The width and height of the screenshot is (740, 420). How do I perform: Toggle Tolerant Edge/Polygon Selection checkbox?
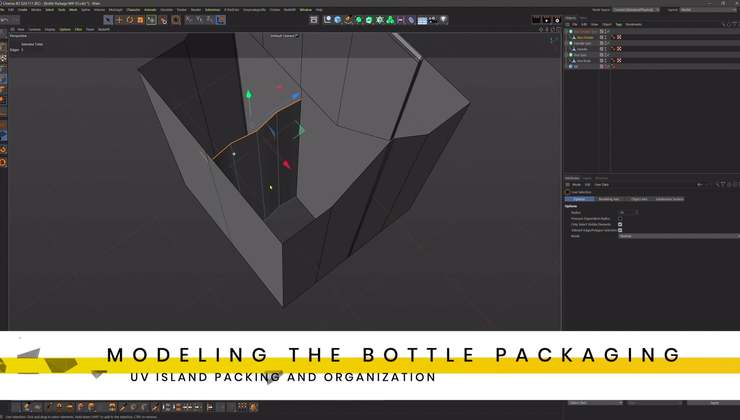click(620, 230)
